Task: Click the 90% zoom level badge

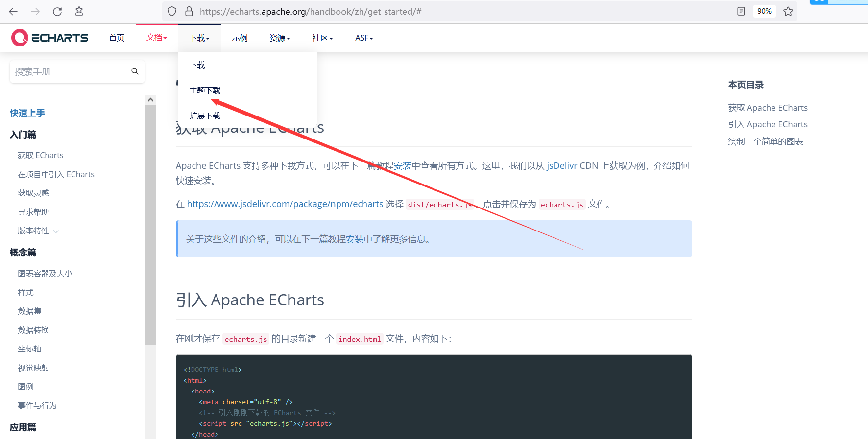Action: [764, 11]
